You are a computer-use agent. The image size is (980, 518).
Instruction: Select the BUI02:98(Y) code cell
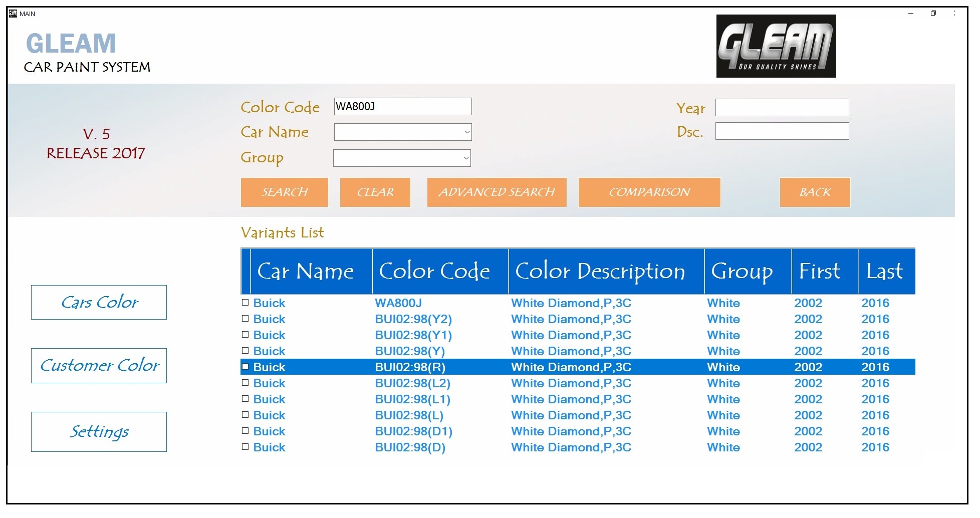point(410,351)
